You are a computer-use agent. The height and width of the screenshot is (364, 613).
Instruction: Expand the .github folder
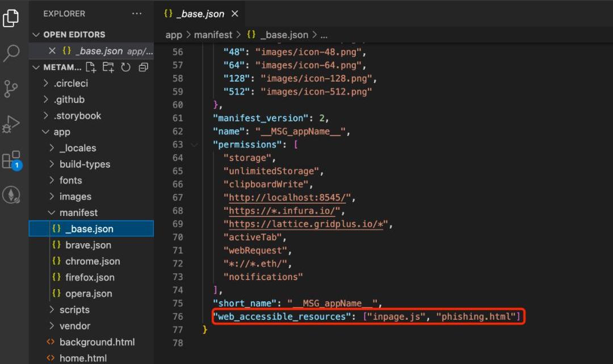click(x=46, y=100)
